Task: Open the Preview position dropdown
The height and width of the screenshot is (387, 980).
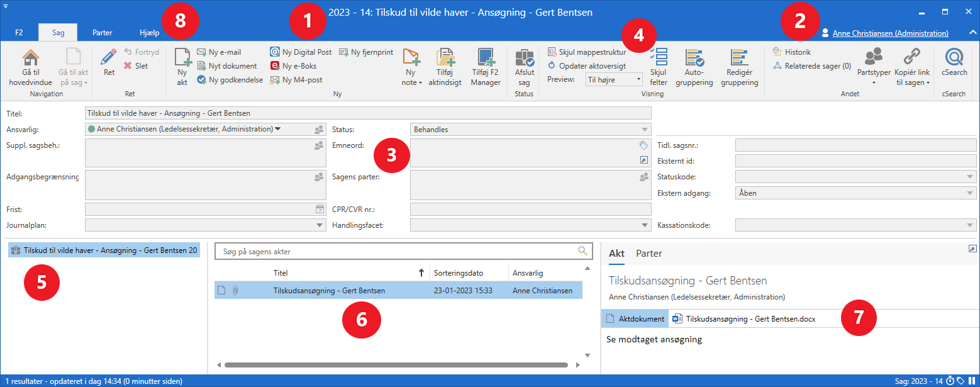Action: point(613,79)
